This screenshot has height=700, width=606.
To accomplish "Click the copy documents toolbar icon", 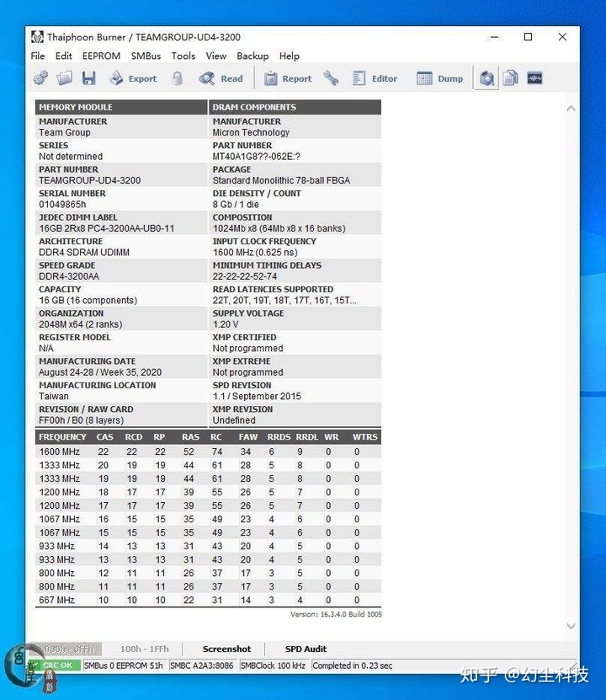I will [510, 78].
